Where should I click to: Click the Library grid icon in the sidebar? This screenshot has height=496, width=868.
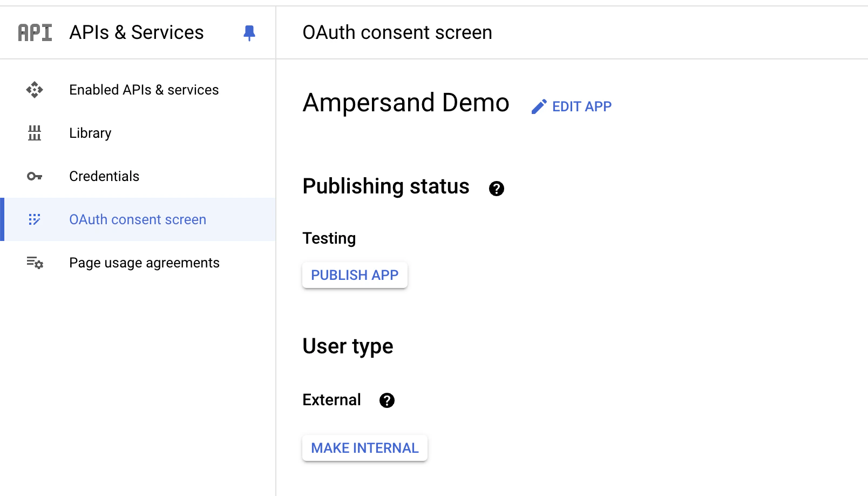click(34, 133)
